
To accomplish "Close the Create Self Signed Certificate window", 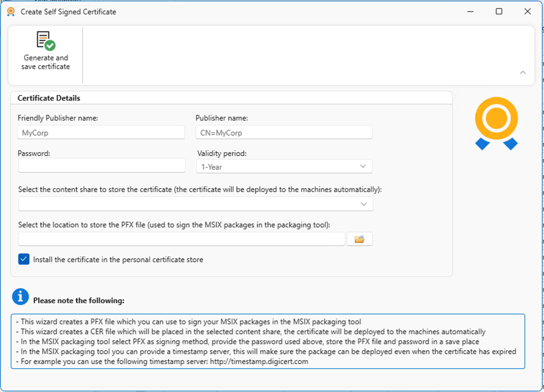I will point(527,12).
